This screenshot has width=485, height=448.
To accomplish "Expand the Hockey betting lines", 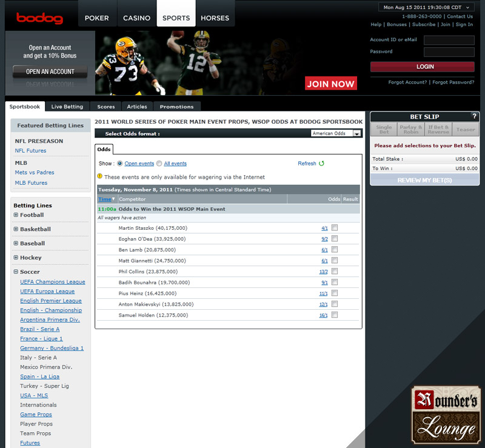I will point(16,258).
